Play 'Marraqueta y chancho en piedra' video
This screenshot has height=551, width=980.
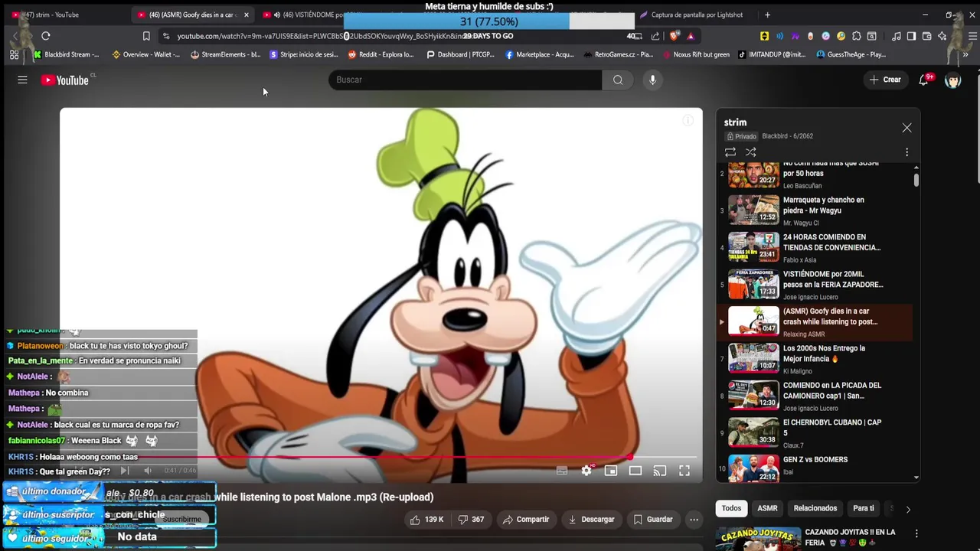(x=815, y=210)
